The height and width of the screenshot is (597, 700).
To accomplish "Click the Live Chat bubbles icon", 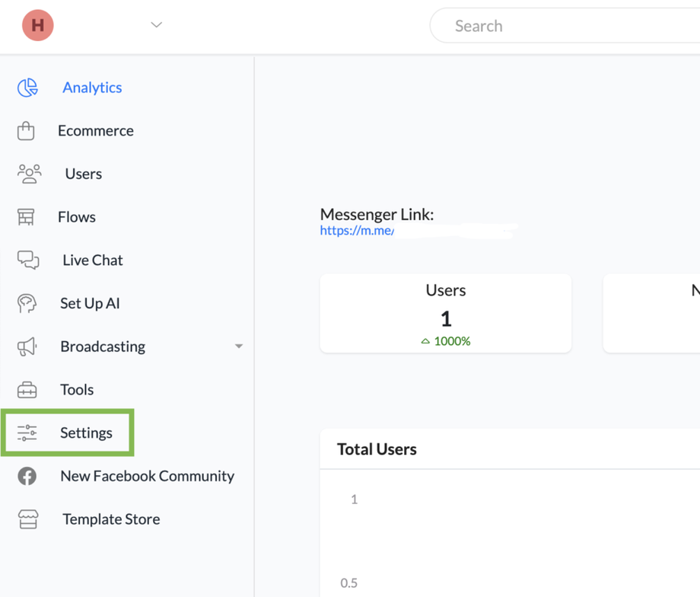I will pos(28,260).
